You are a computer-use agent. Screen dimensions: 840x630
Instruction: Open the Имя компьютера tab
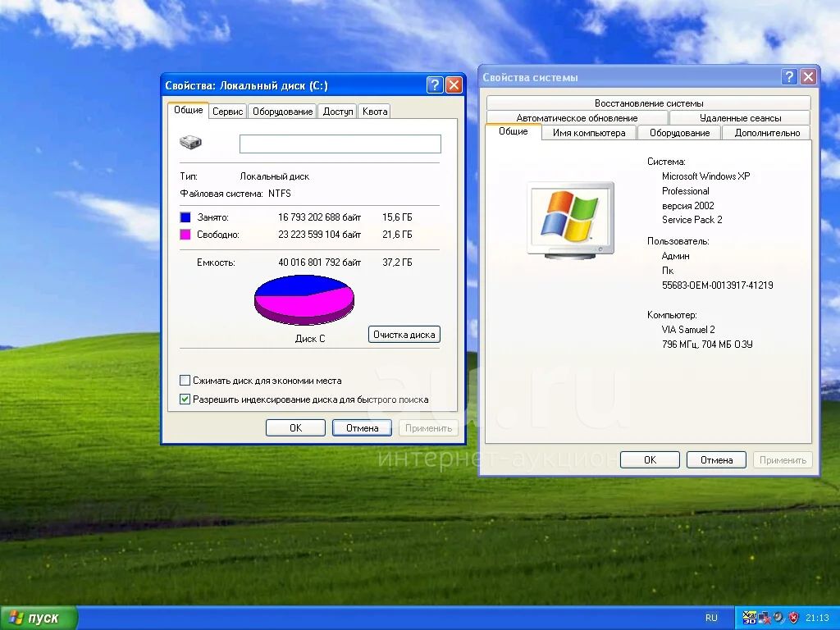coord(589,133)
